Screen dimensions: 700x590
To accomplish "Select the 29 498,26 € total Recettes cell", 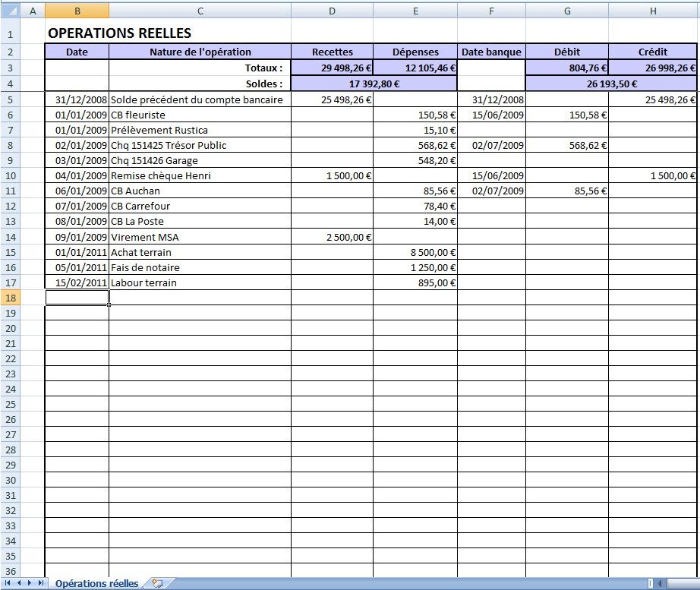I will (x=332, y=68).
